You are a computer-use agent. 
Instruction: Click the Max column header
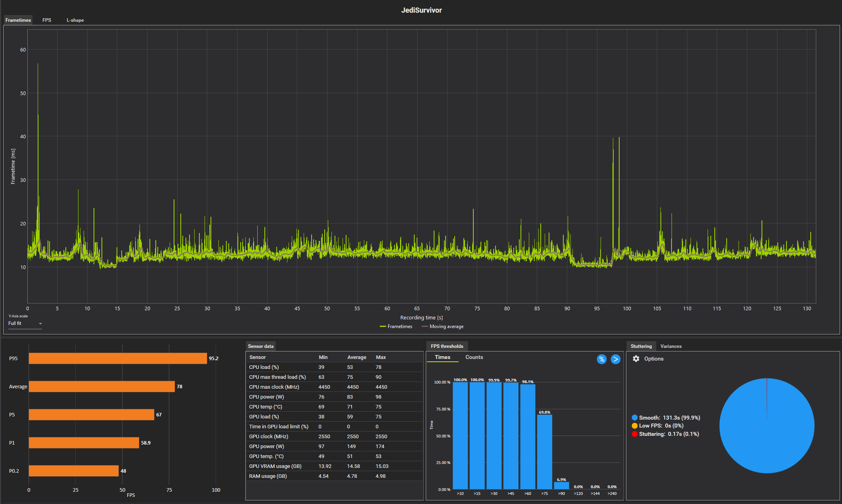pyautogui.click(x=381, y=357)
